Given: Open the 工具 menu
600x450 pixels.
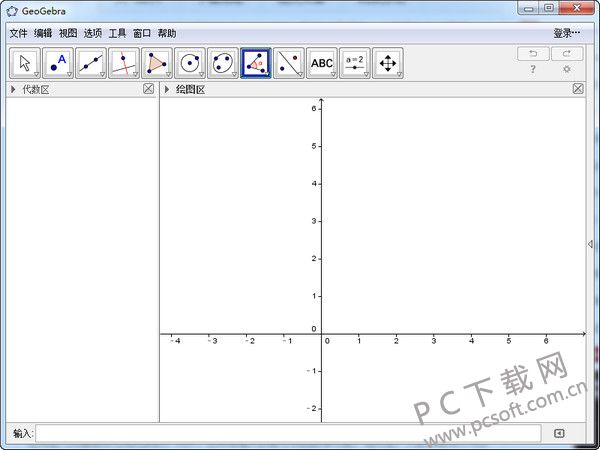Looking at the screenshot, I should pos(117,33).
